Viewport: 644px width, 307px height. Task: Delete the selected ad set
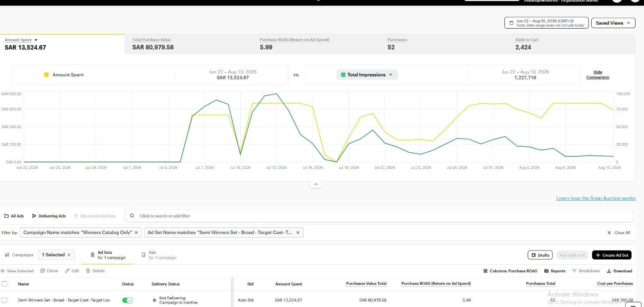(x=95, y=271)
